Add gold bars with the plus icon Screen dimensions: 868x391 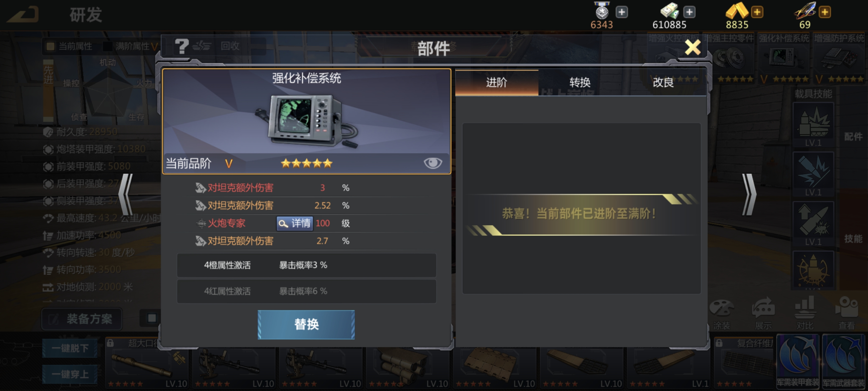click(757, 12)
